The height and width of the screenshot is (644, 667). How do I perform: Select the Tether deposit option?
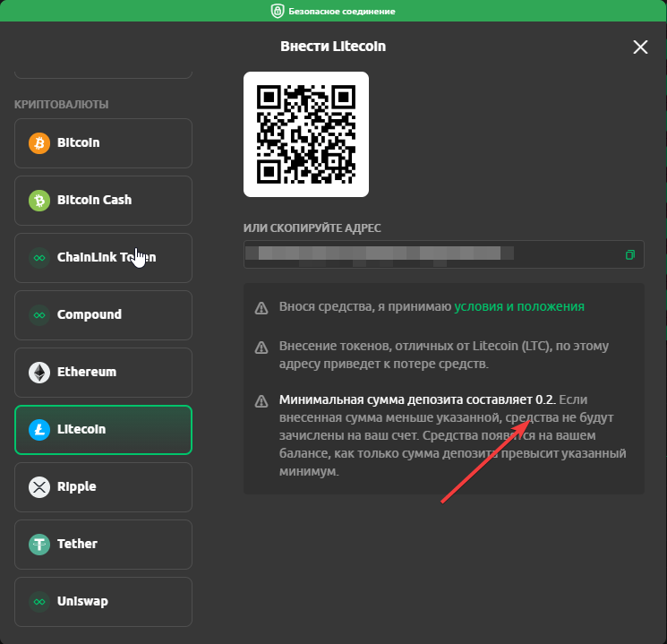click(x=104, y=545)
